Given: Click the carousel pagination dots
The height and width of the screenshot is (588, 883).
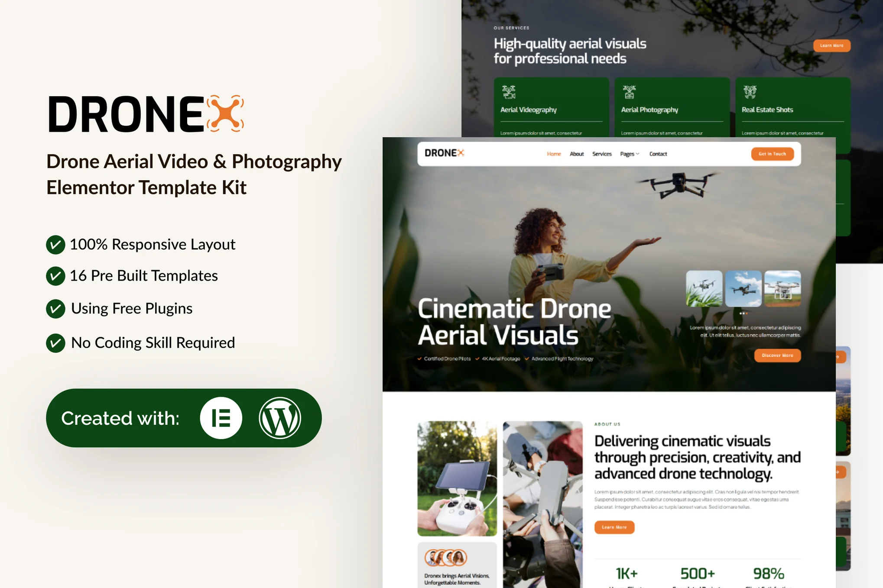Looking at the screenshot, I should pyautogui.click(x=743, y=313).
